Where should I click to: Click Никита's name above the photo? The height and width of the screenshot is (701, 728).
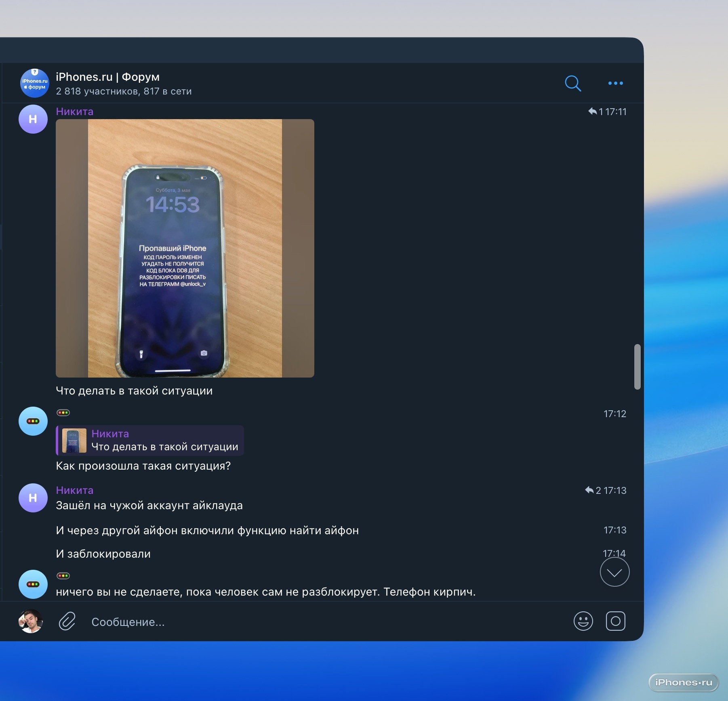point(75,111)
